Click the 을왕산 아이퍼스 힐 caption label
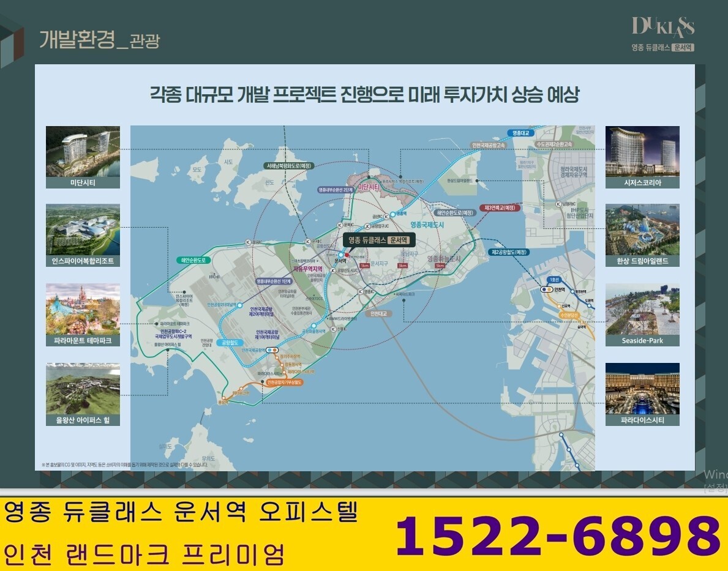This screenshot has height=571, width=728. point(83,420)
